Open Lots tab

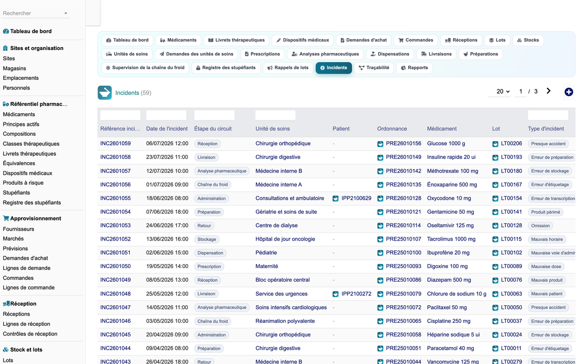(497, 40)
